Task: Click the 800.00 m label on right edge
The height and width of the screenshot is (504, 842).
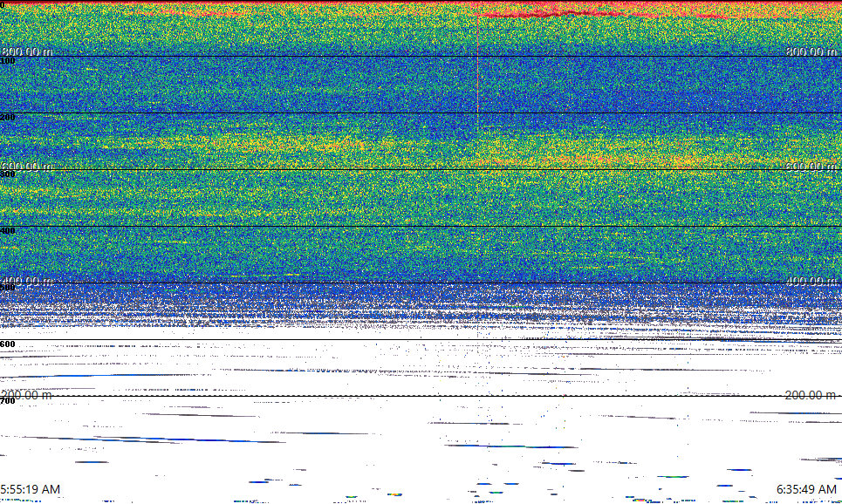Action: [x=811, y=51]
